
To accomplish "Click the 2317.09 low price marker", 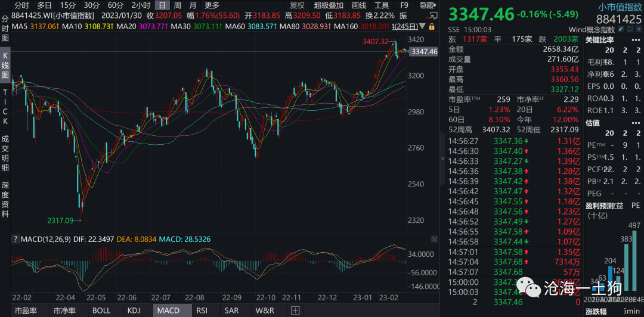I will 60,220.
